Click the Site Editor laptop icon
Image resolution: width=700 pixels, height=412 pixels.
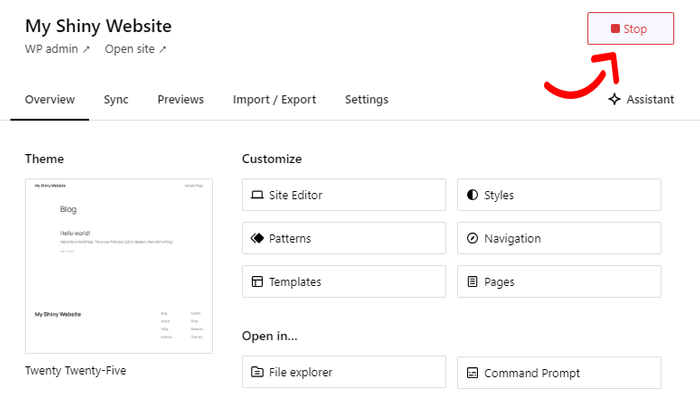click(x=257, y=195)
